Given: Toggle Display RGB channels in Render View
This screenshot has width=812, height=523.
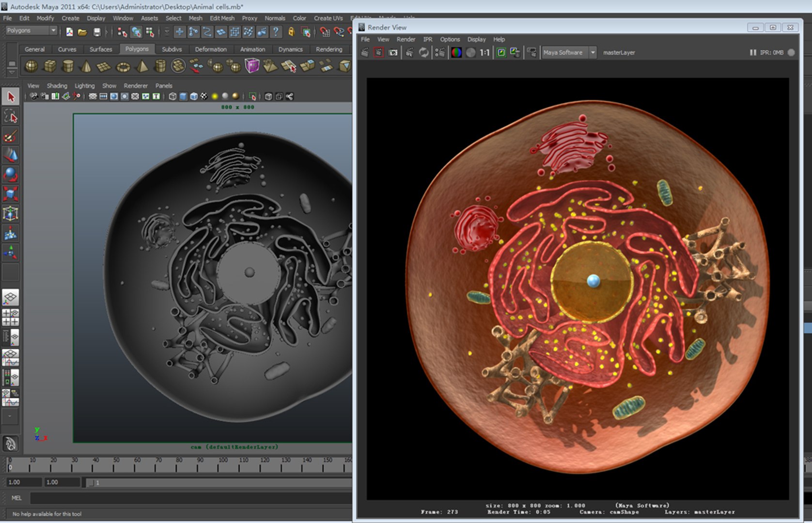Looking at the screenshot, I should 456,52.
